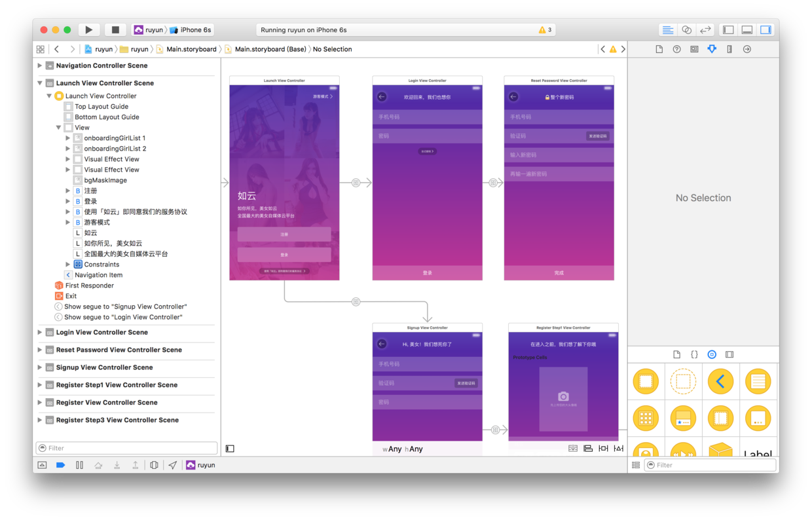Collapse the View node in outline
This screenshot has width=812, height=520.
(x=58, y=128)
